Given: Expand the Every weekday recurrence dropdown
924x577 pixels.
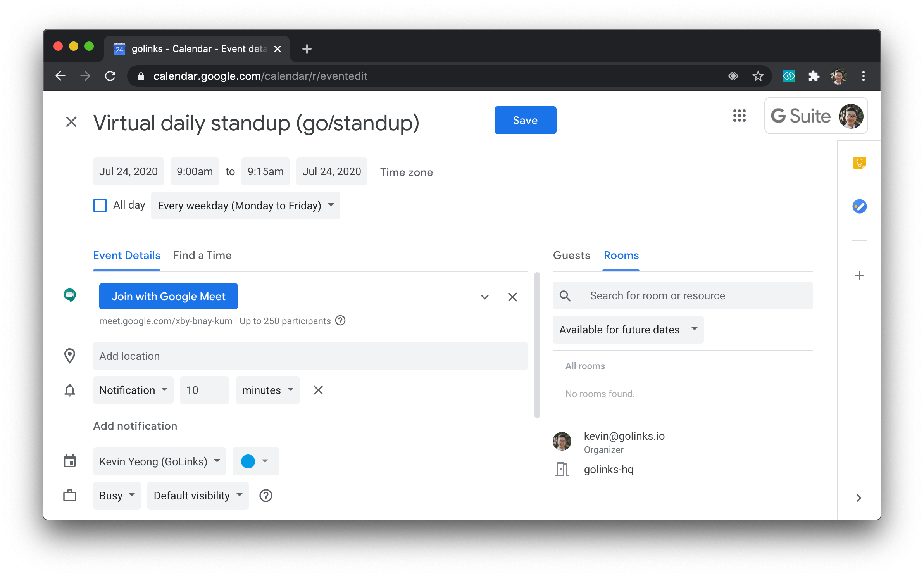Looking at the screenshot, I should point(245,206).
